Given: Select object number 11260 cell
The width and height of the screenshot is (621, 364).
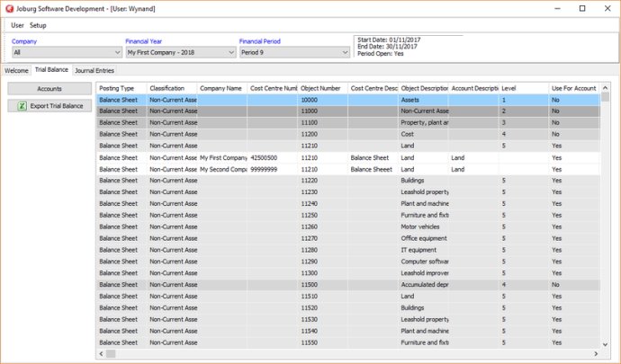Looking at the screenshot, I should (x=323, y=226).
